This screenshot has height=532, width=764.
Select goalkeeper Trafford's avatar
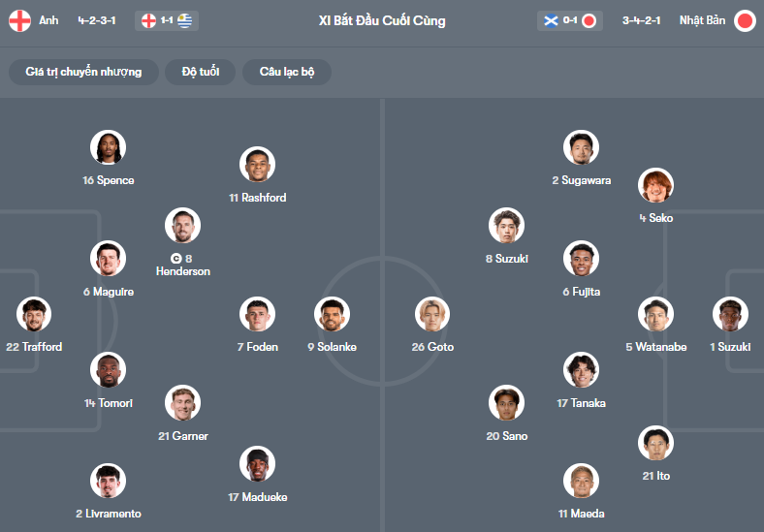pos(33,315)
